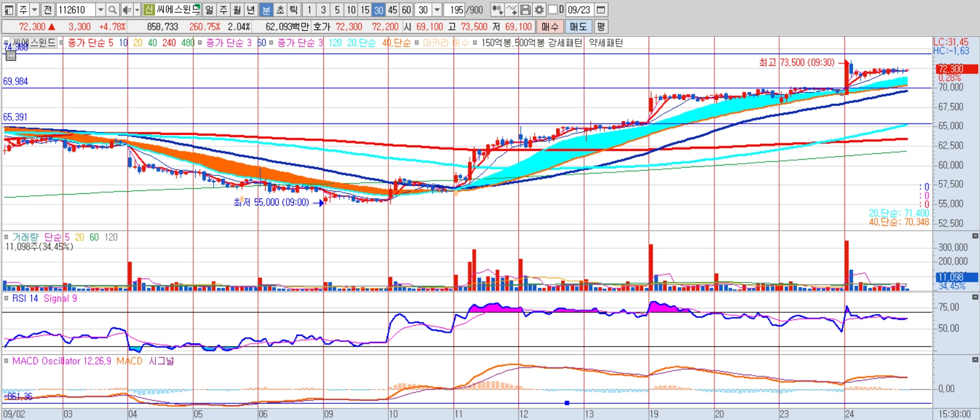Click the 20,단순: 71,400 value label
980x420 pixels.
pos(899,213)
